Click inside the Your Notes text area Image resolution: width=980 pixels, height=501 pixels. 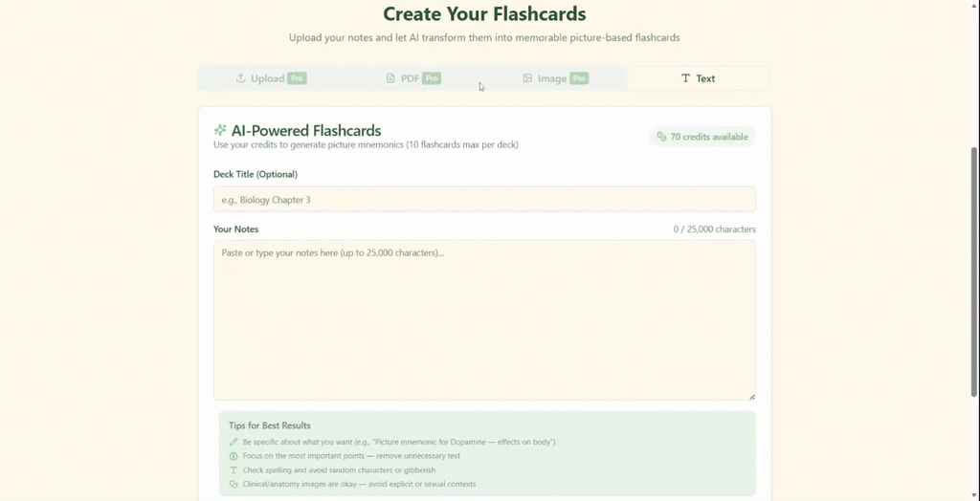point(484,320)
